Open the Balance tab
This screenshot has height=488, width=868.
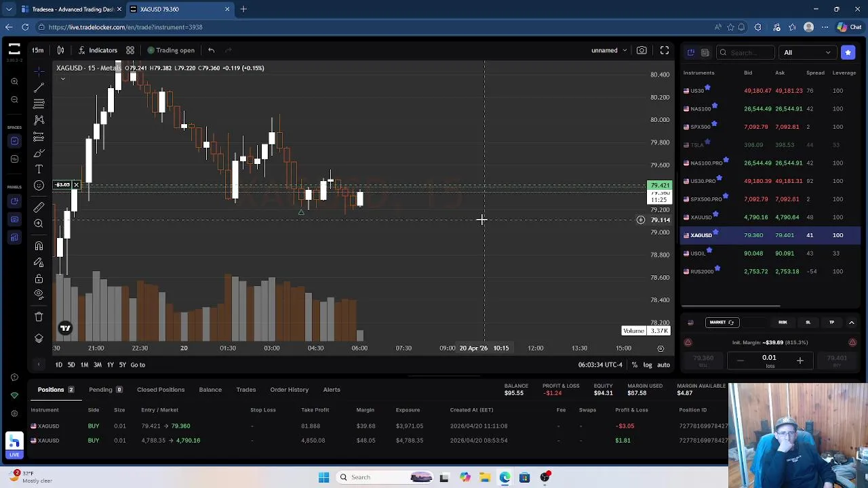[x=210, y=390]
